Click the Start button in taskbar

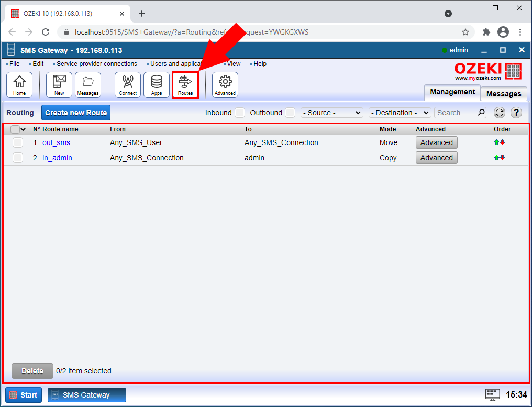point(24,395)
